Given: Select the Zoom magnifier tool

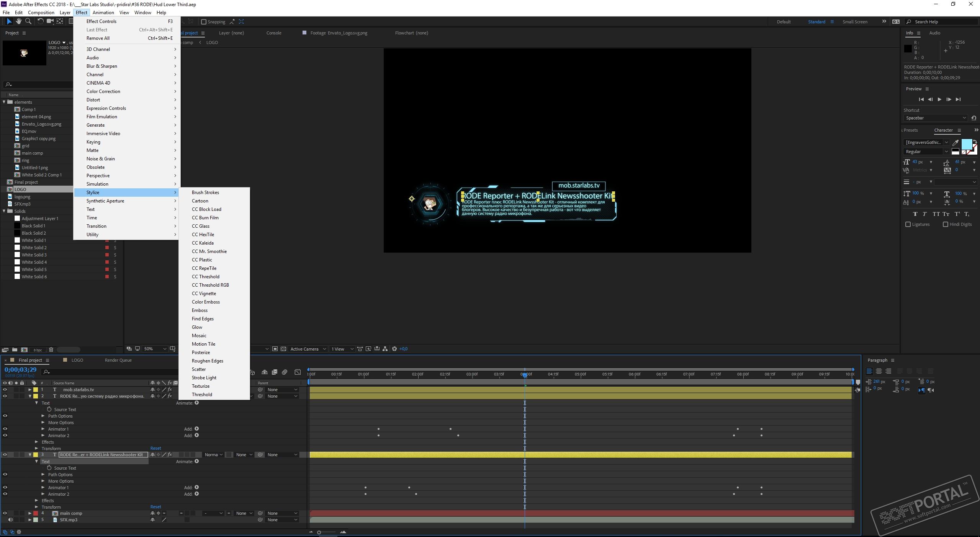Looking at the screenshot, I should coord(28,21).
